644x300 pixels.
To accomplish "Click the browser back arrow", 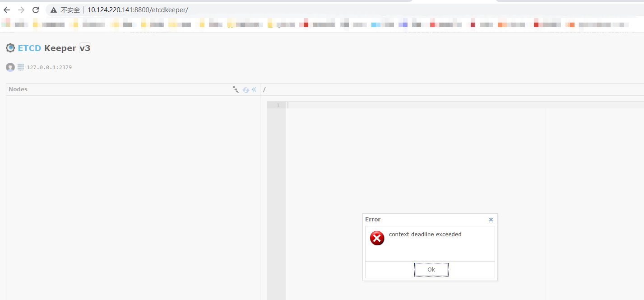I will [6, 9].
